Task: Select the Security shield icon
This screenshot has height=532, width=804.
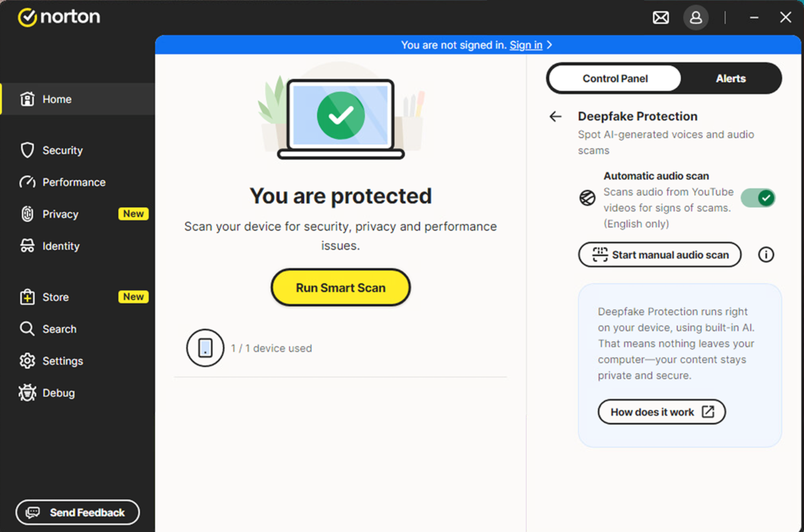Action: [27, 150]
